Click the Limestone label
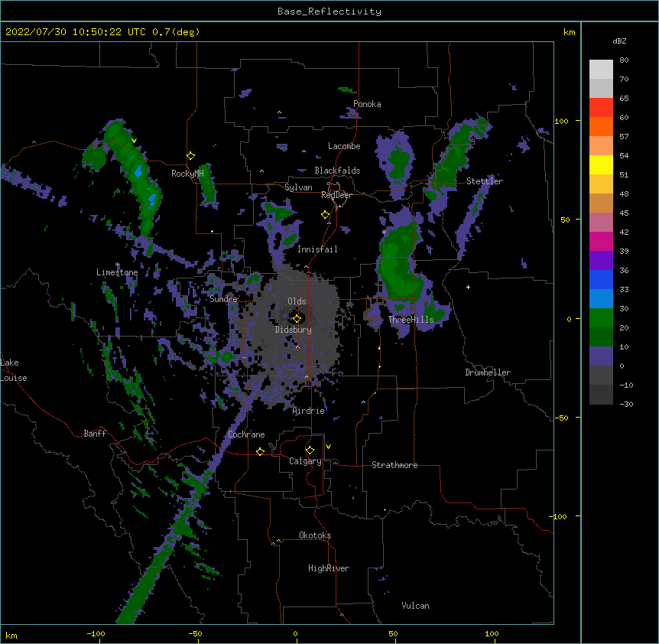The width and height of the screenshot is (659, 644). (117, 272)
